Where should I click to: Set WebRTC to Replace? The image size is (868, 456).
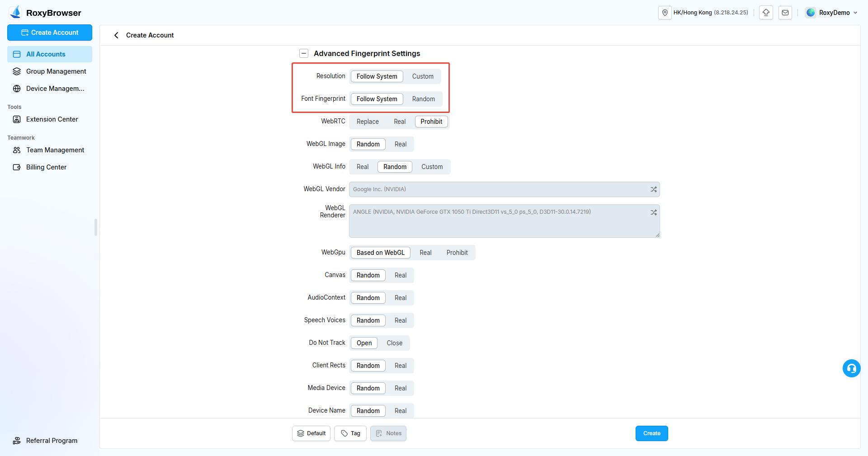368,122
